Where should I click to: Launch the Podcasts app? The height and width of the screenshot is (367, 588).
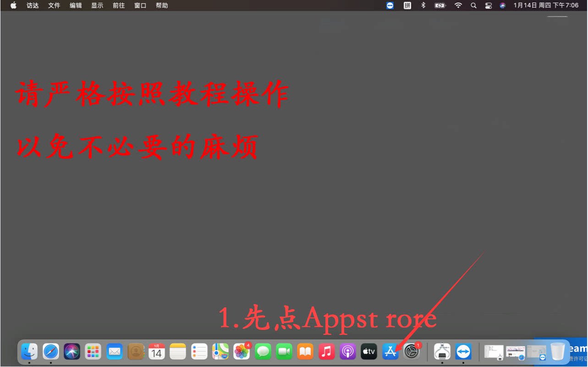(347, 351)
